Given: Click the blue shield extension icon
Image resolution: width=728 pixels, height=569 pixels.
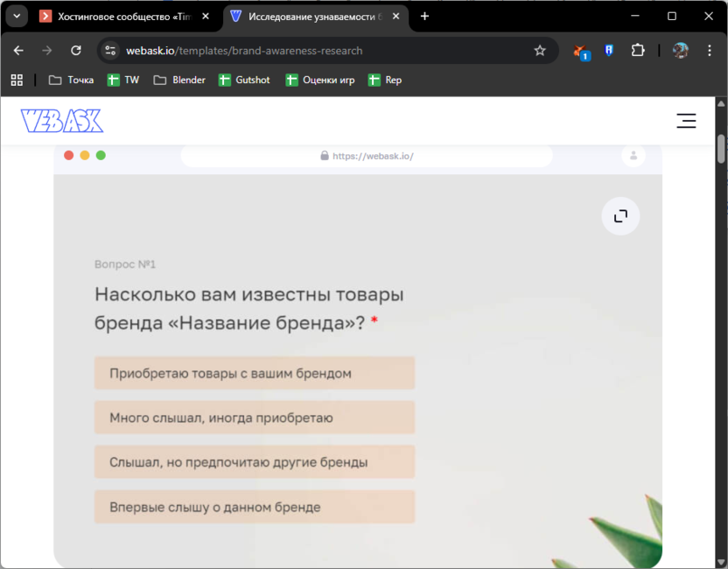Looking at the screenshot, I should (x=608, y=50).
